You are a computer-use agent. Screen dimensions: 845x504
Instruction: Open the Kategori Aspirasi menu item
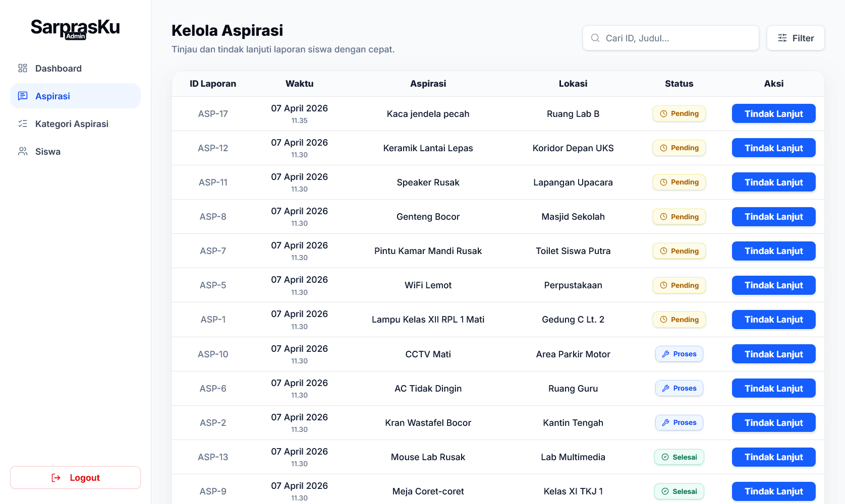click(x=75, y=123)
